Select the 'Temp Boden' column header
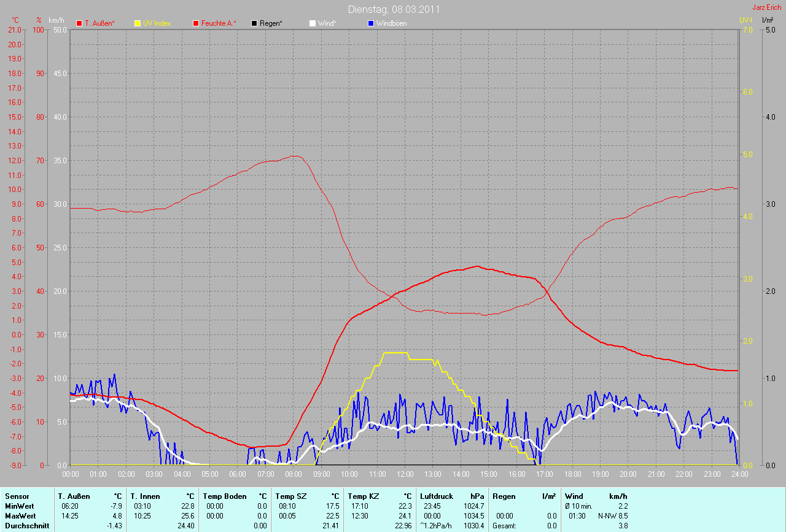The width and height of the screenshot is (786, 532). (225, 496)
